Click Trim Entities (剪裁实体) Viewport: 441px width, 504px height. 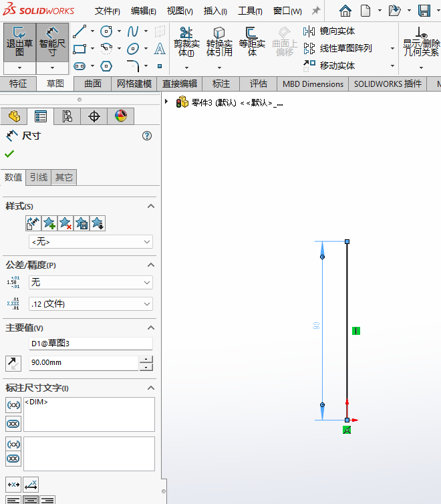[186, 42]
